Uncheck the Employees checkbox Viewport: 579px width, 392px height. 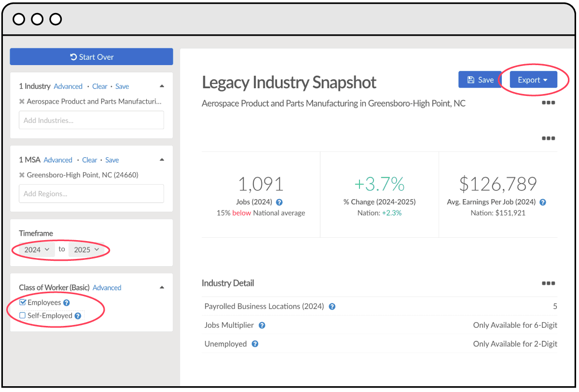(22, 302)
